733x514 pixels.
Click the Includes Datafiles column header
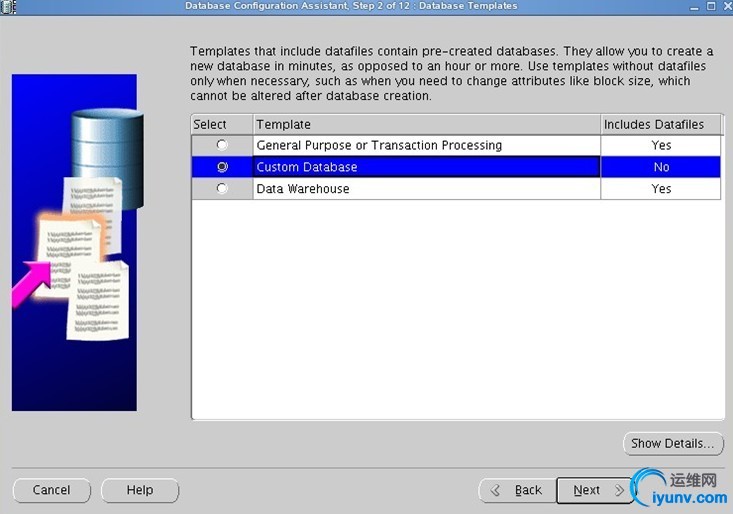pos(661,125)
